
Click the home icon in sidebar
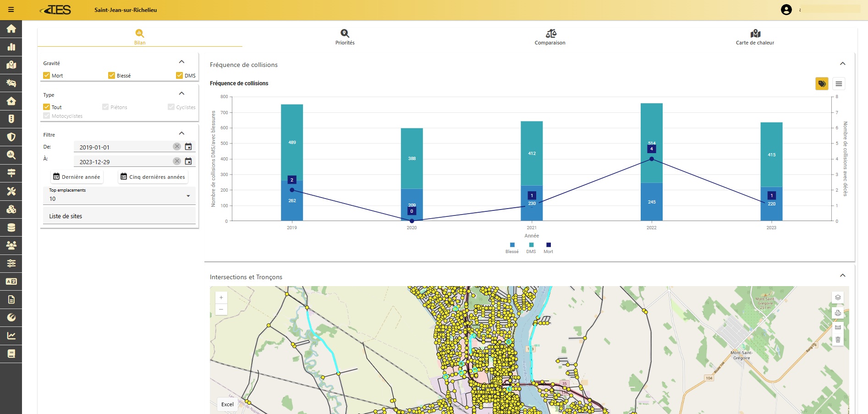coord(11,29)
